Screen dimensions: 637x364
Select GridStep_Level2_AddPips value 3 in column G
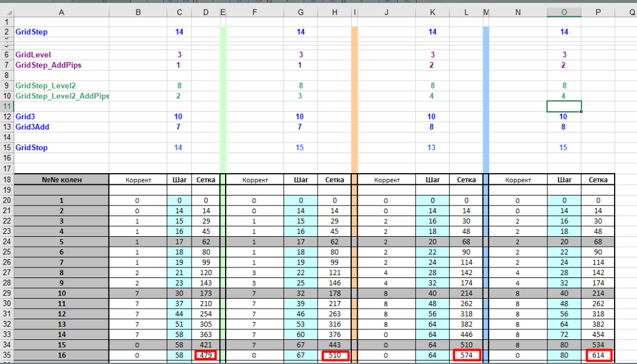point(300,96)
